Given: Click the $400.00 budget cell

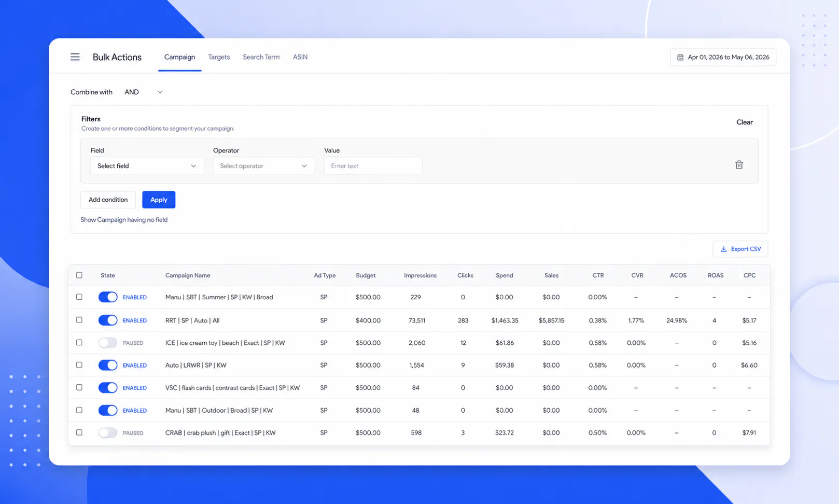Looking at the screenshot, I should [x=368, y=320].
